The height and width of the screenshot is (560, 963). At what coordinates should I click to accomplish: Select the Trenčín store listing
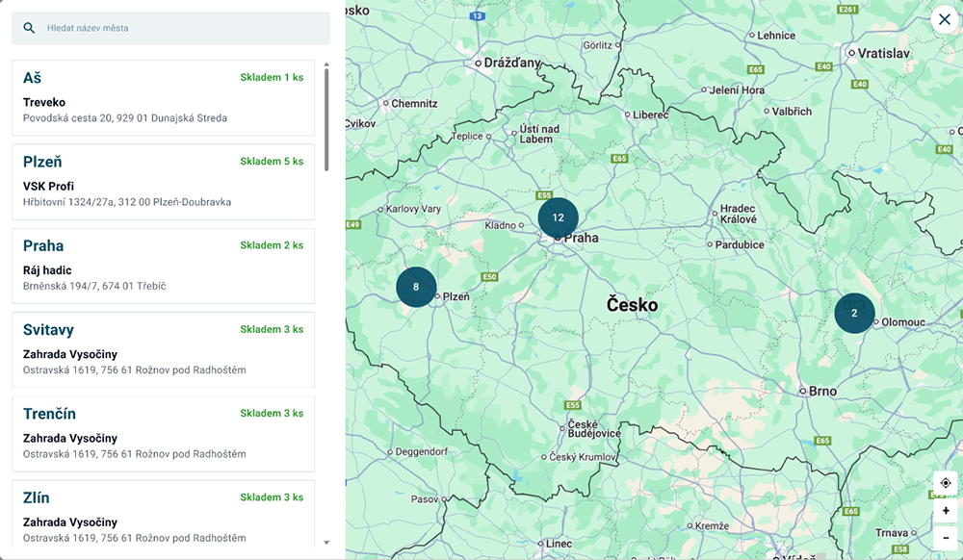pyautogui.click(x=162, y=433)
